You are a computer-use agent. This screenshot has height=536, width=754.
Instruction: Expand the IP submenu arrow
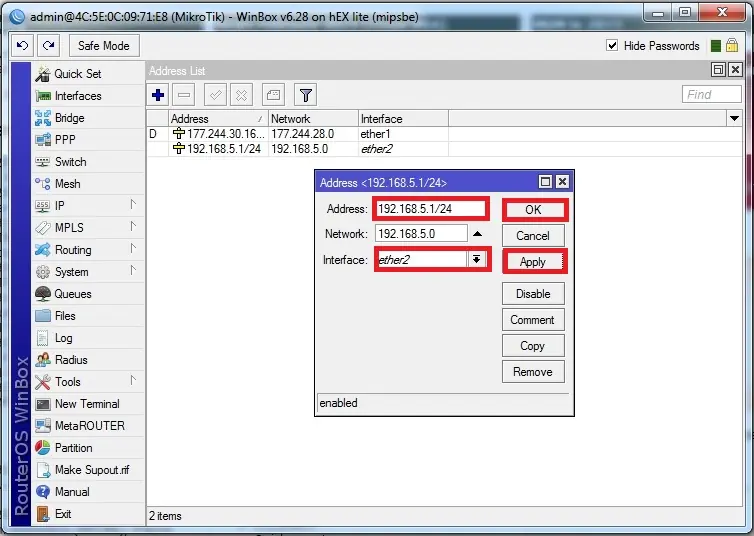133,205
